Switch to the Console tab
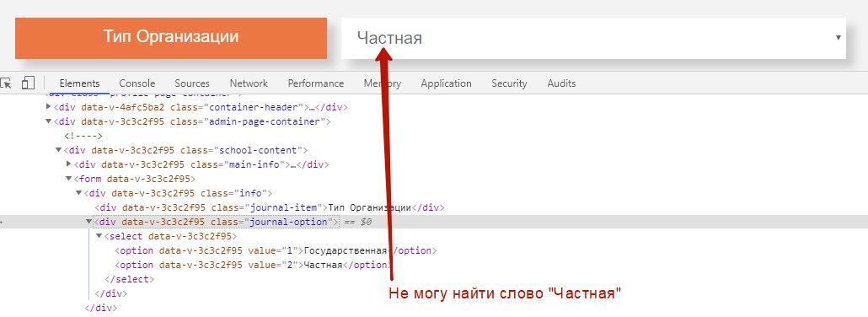This screenshot has width=868, height=317. pyautogui.click(x=137, y=83)
